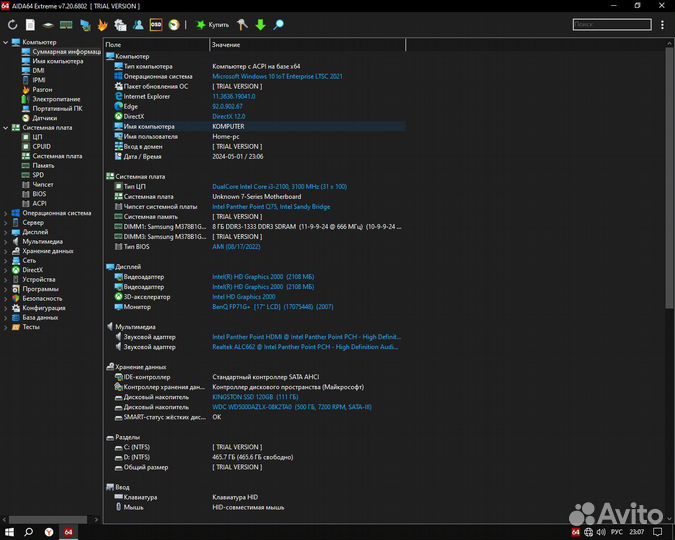Click the Купить button

[x=212, y=23]
